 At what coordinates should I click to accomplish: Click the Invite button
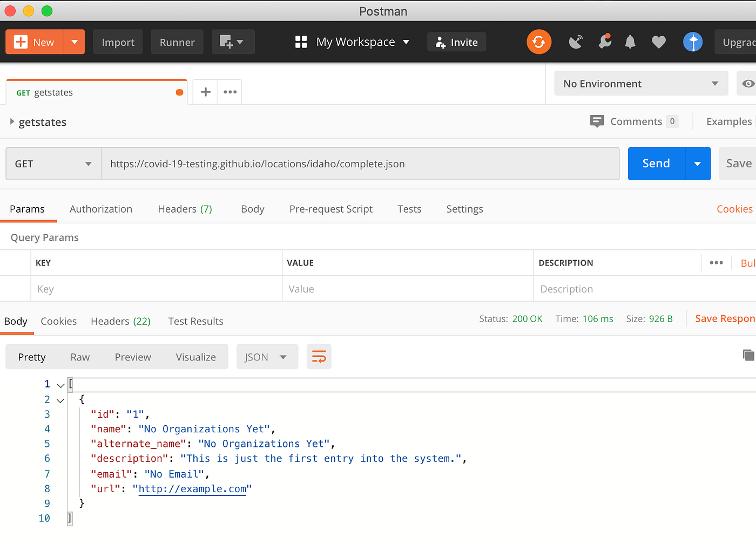click(457, 42)
